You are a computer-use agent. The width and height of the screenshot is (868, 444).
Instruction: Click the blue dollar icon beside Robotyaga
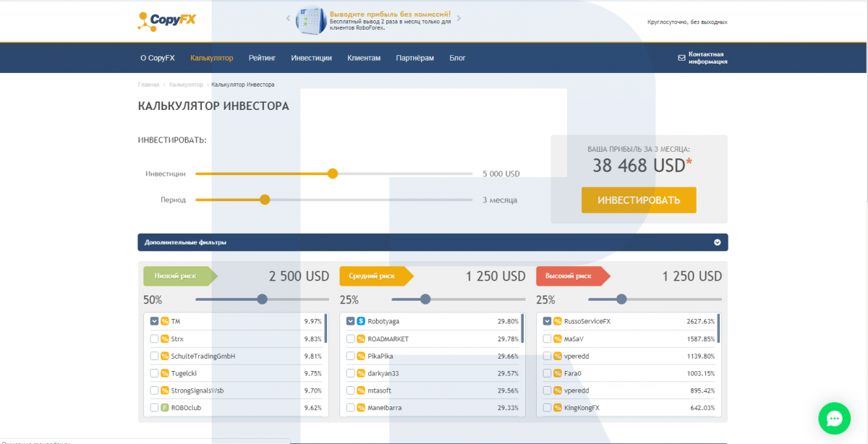[361, 321]
